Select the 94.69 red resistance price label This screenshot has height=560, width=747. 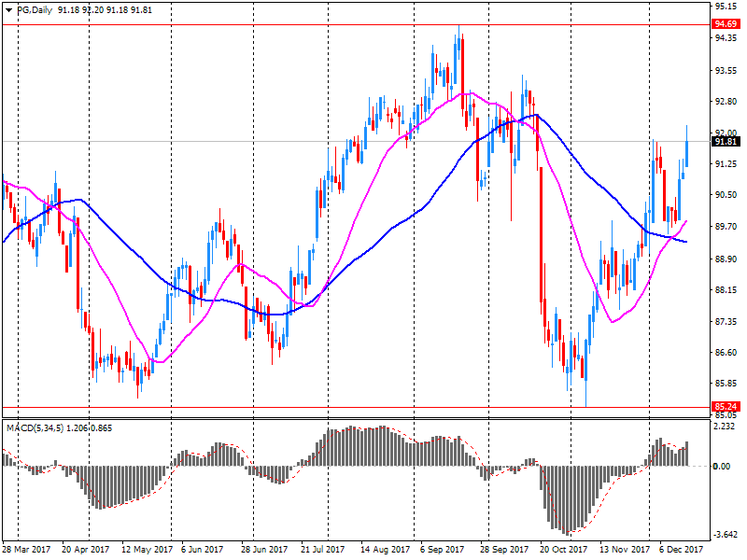point(726,24)
